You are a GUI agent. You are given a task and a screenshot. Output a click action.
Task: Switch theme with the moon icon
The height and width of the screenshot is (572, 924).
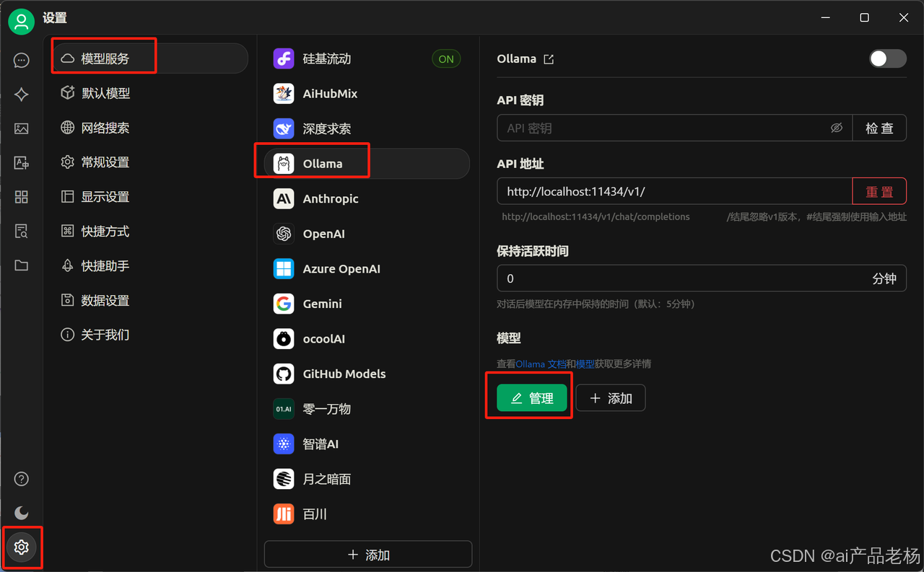click(22, 513)
